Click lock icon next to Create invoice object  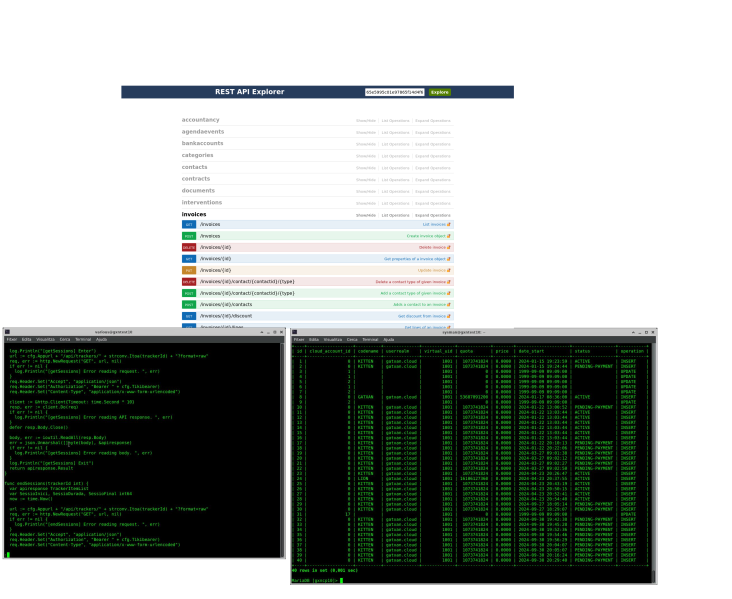tap(449, 236)
